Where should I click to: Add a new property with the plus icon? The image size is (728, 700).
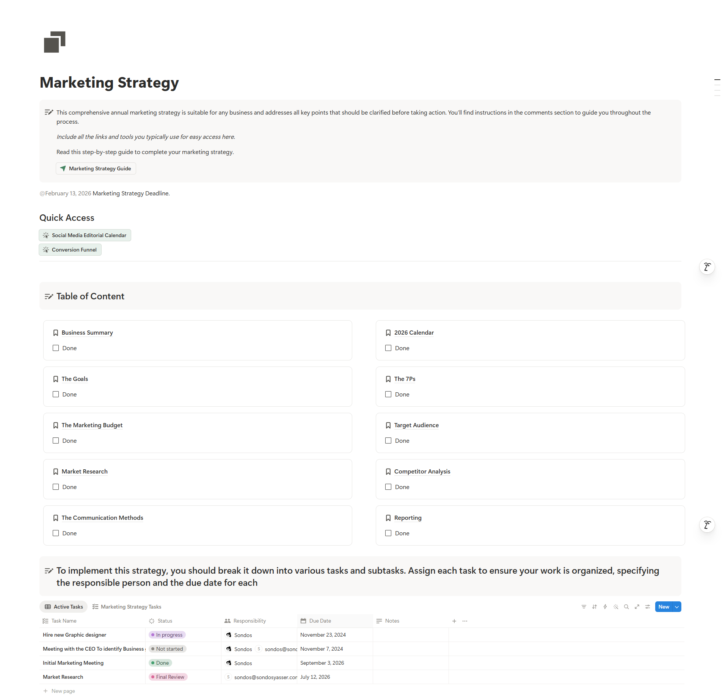point(454,621)
